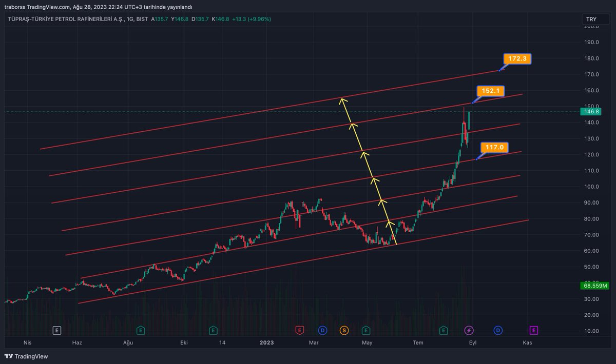The width and height of the screenshot is (616, 364).
Task: Click the 2023 year label on time axis
Action: (x=266, y=342)
